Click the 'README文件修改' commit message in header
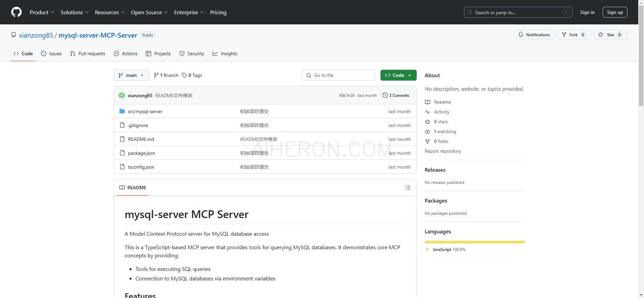 click(174, 95)
